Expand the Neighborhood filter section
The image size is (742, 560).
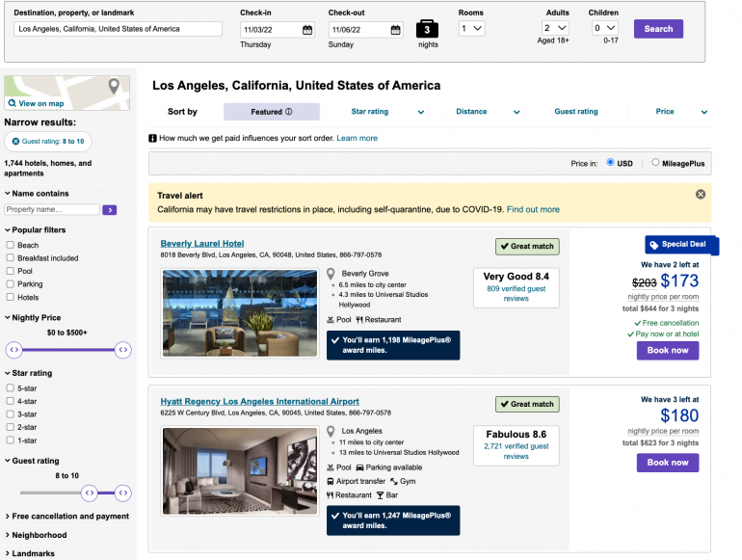(39, 535)
